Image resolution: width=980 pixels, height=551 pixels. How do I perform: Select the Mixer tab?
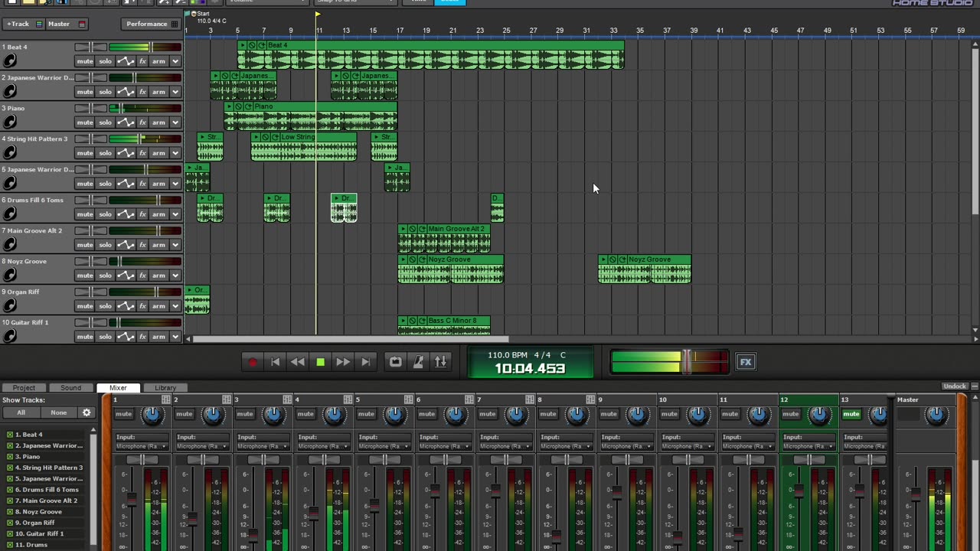pos(118,388)
